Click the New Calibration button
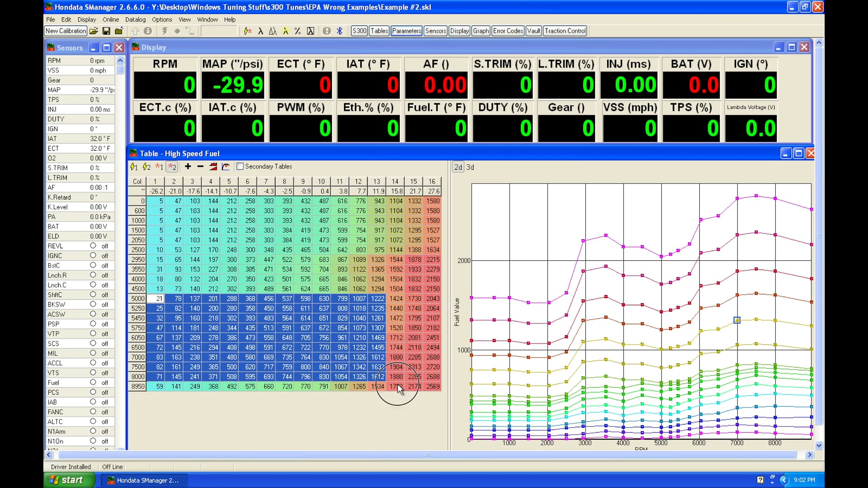This screenshot has height=488, width=868. coord(65,31)
